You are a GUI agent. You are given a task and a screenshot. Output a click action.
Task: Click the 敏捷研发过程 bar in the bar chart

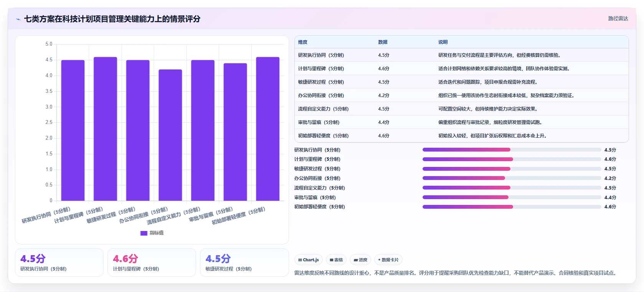[138, 130]
